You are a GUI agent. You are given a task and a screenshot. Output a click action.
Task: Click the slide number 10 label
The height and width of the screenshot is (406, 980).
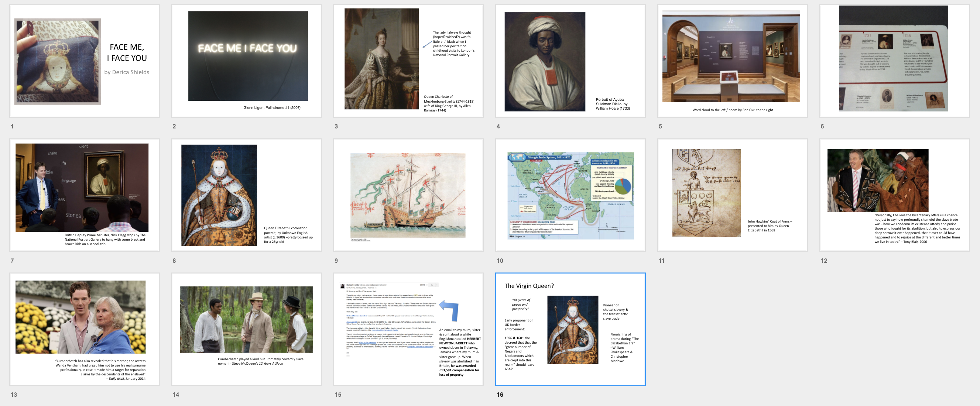(x=500, y=261)
